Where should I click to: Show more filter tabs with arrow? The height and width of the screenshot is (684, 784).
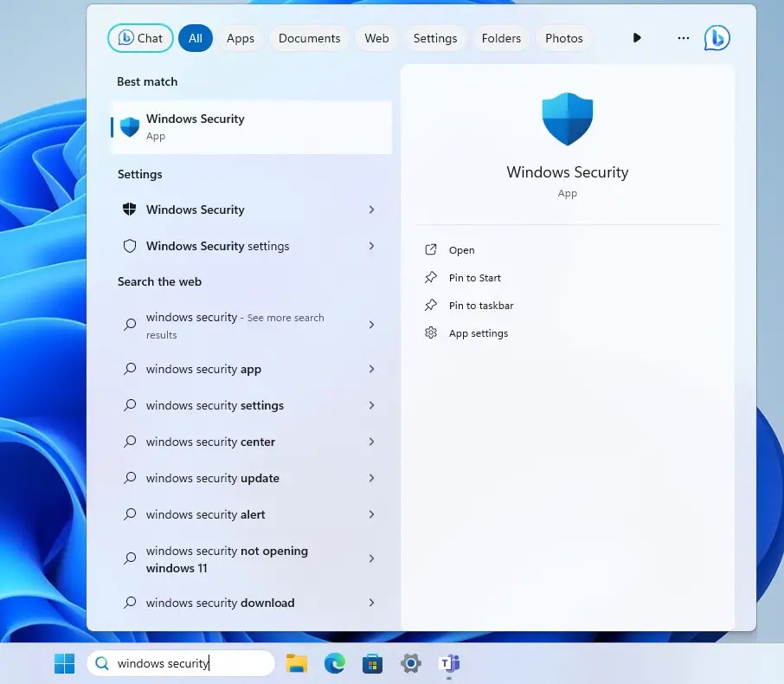pyautogui.click(x=637, y=37)
